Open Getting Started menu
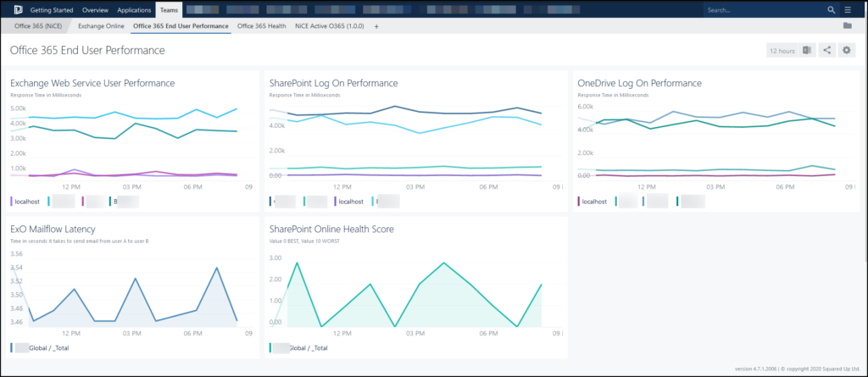 (53, 10)
